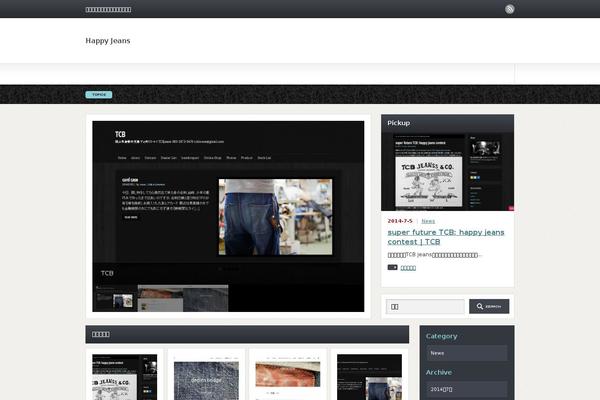Focus the sidebar search input field

coord(425,307)
